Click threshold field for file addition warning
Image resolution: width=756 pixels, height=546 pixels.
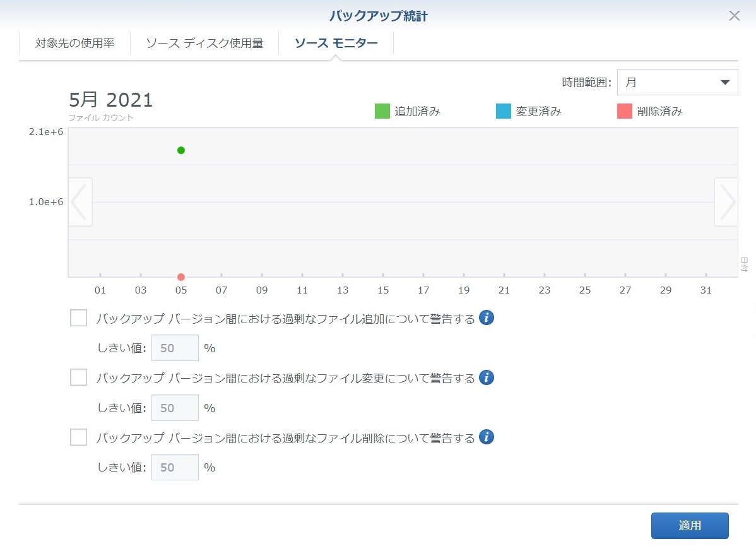[175, 348]
